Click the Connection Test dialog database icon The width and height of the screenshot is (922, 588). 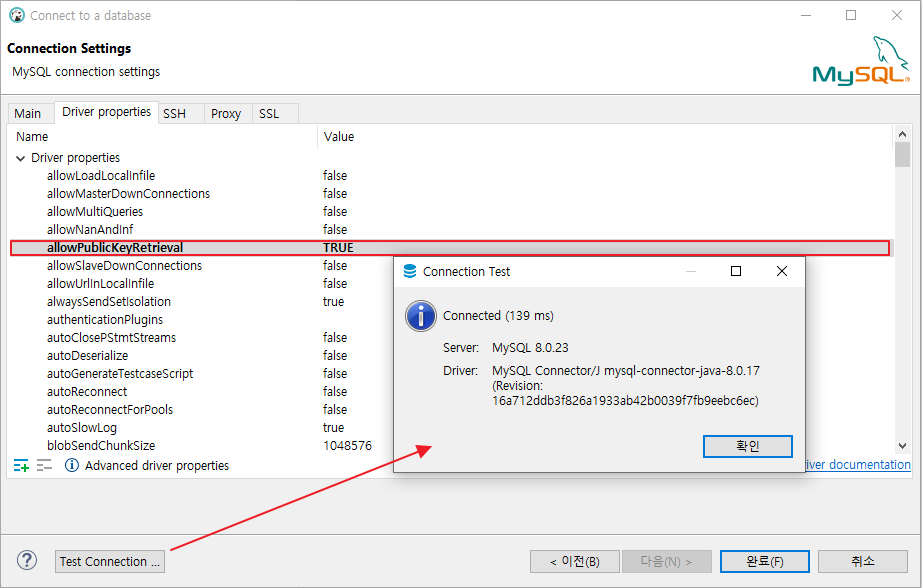(x=410, y=271)
